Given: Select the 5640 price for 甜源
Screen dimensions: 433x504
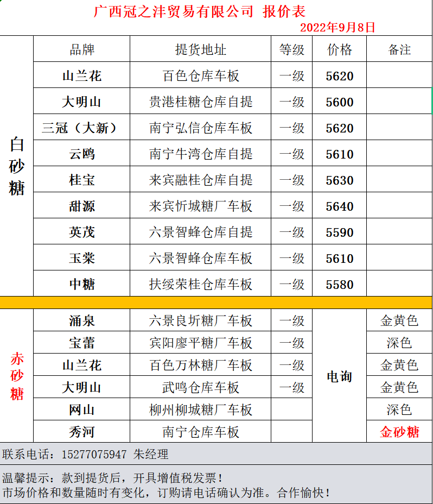Looking at the screenshot, I should [x=340, y=206].
